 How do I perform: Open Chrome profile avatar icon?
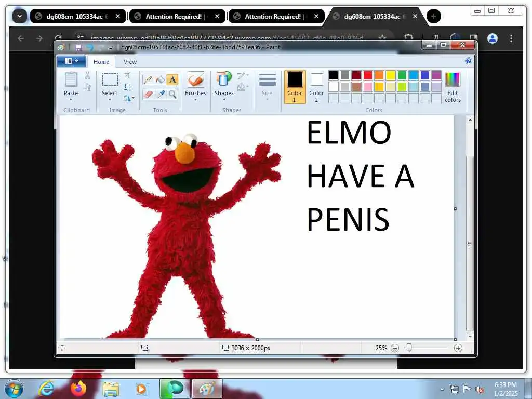click(493, 38)
